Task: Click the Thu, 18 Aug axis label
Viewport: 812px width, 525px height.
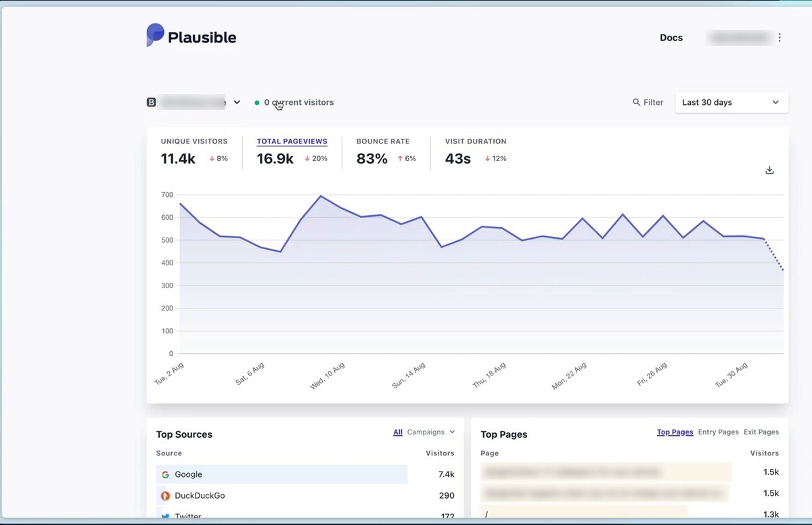Action: pos(489,375)
